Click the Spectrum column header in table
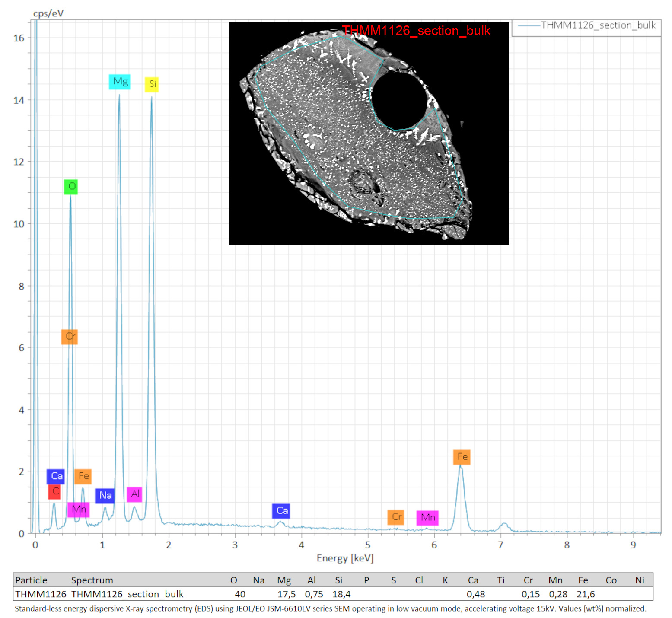 pyautogui.click(x=92, y=580)
